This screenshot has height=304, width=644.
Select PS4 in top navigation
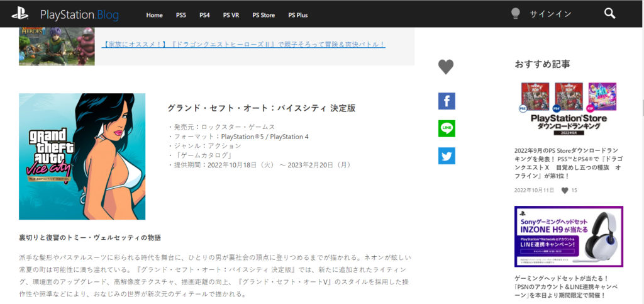(x=205, y=14)
